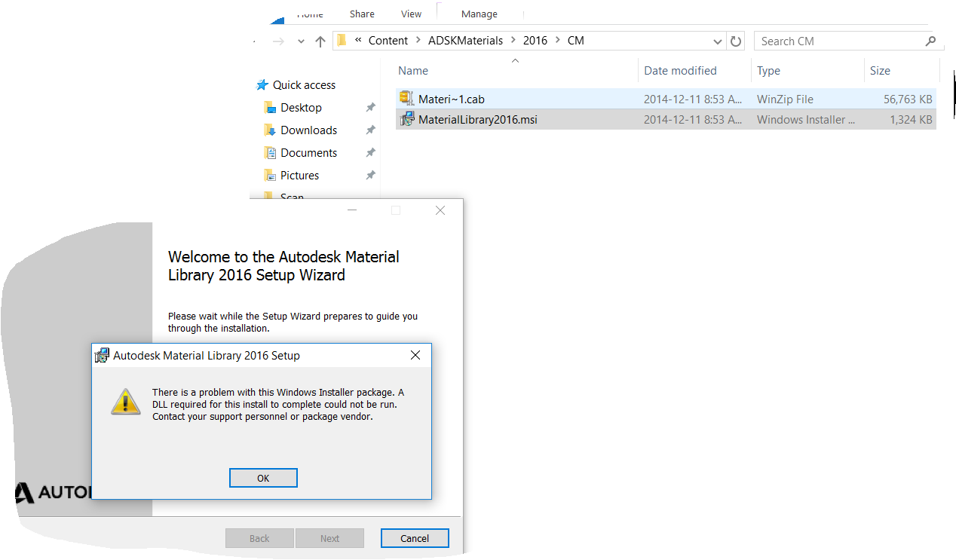Viewport: 956px width, 560px height.
Task: Expand the chevron after ADSKMaterials breadcrumb
Action: pos(513,41)
